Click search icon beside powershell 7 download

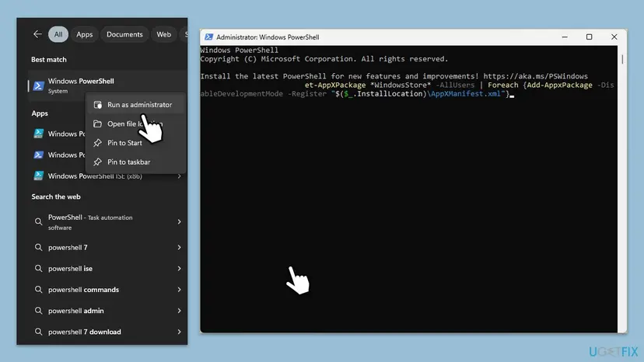38,332
